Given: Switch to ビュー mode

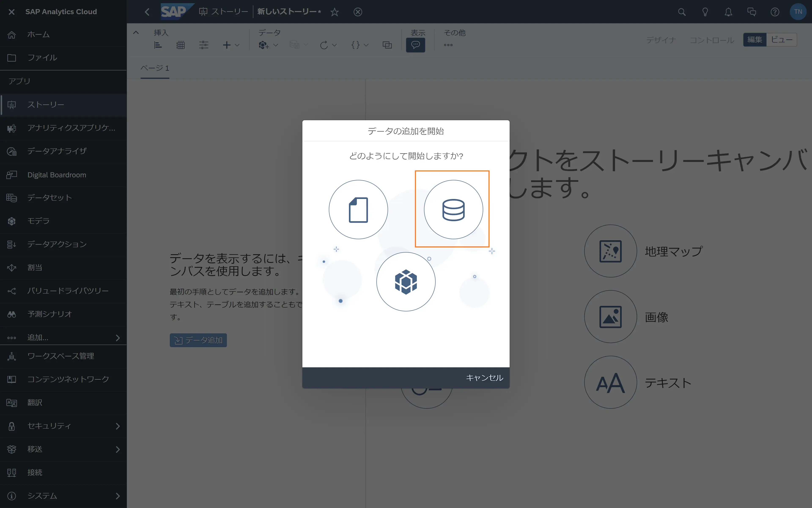Looking at the screenshot, I should coord(782,40).
